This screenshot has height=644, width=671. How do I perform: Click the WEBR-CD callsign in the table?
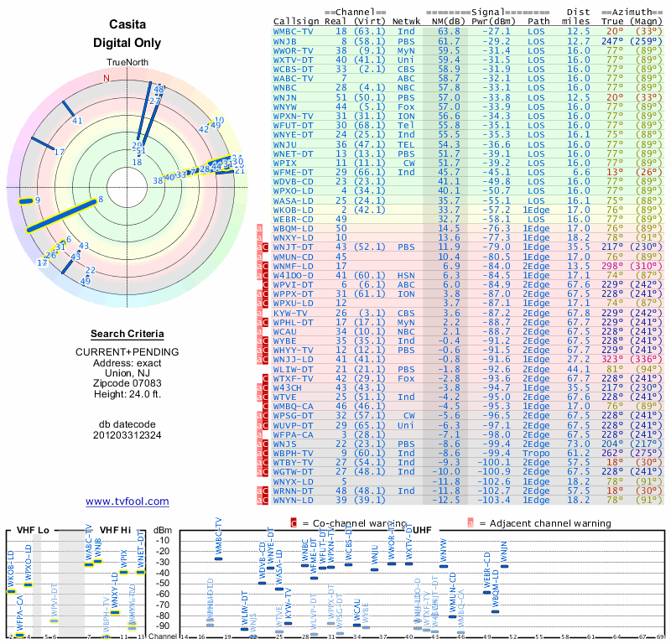(293, 219)
